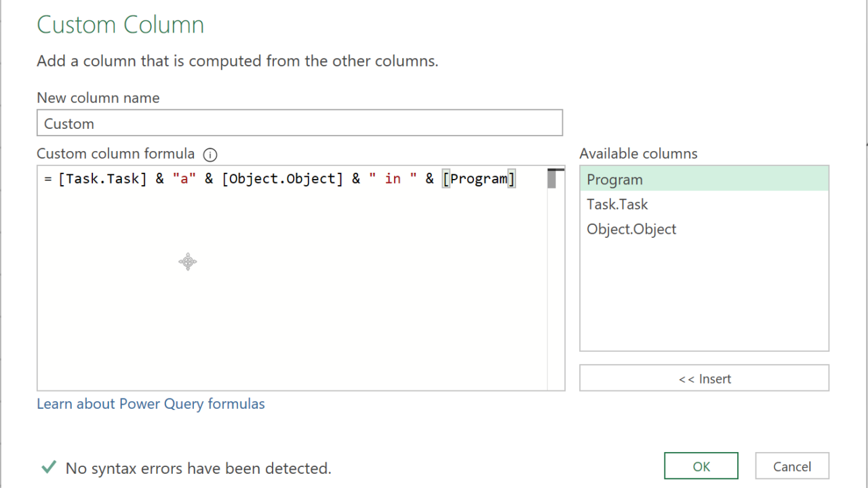The height and width of the screenshot is (488, 868).
Task: Click the " in " string in the formula
Action: [393, 179]
